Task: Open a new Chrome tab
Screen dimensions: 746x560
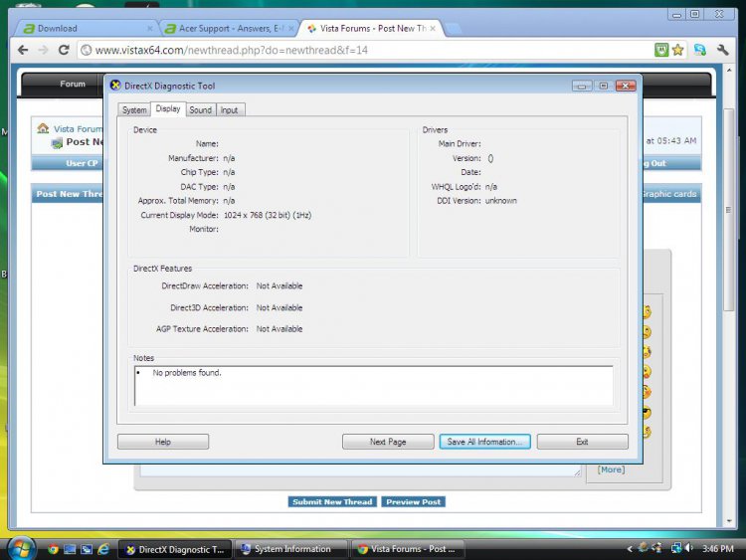Action: tap(453, 29)
